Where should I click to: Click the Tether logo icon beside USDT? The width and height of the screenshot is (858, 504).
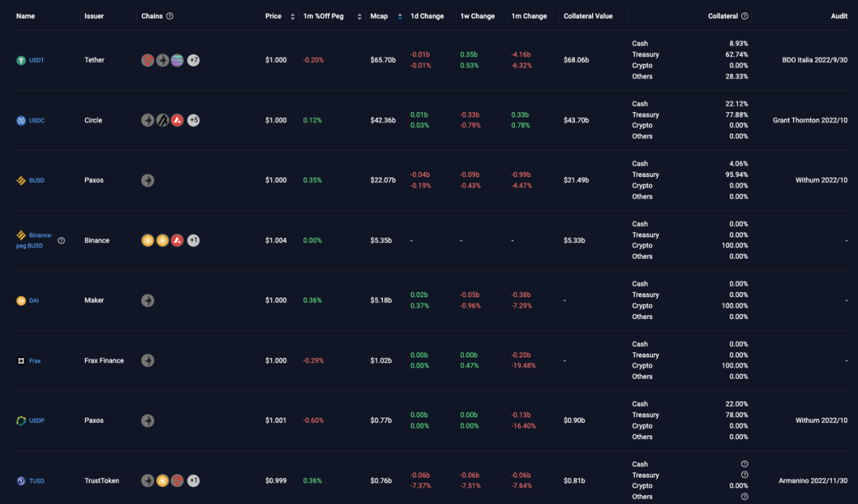[x=21, y=60]
